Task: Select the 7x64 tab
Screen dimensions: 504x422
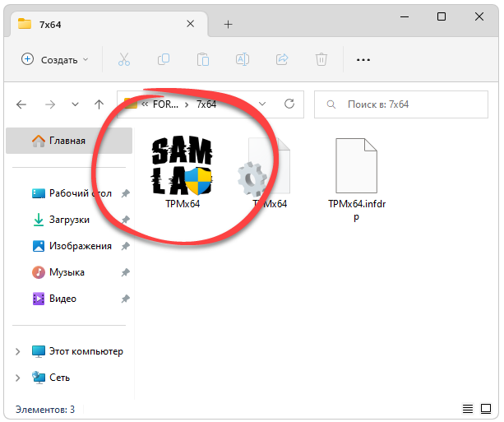Action: [109, 25]
